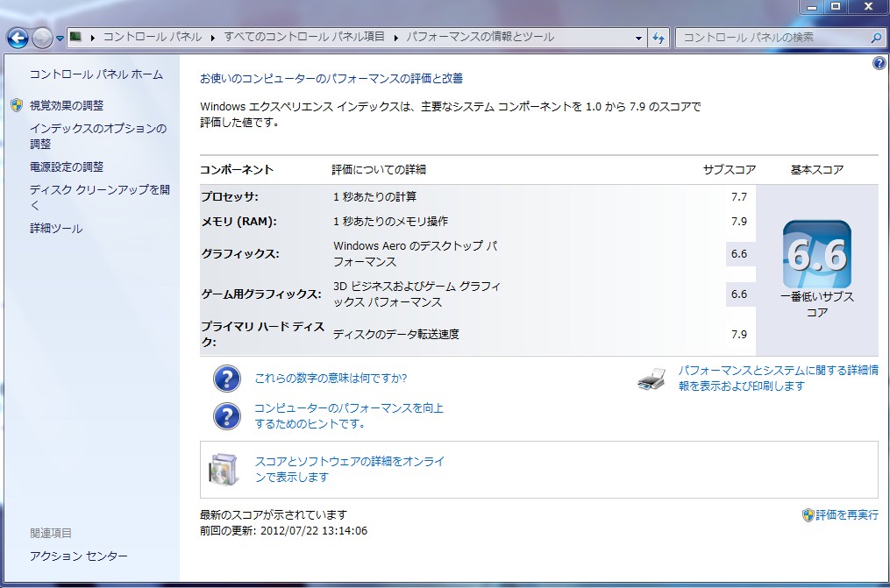Open the recent pages dropdown arrow

60,39
